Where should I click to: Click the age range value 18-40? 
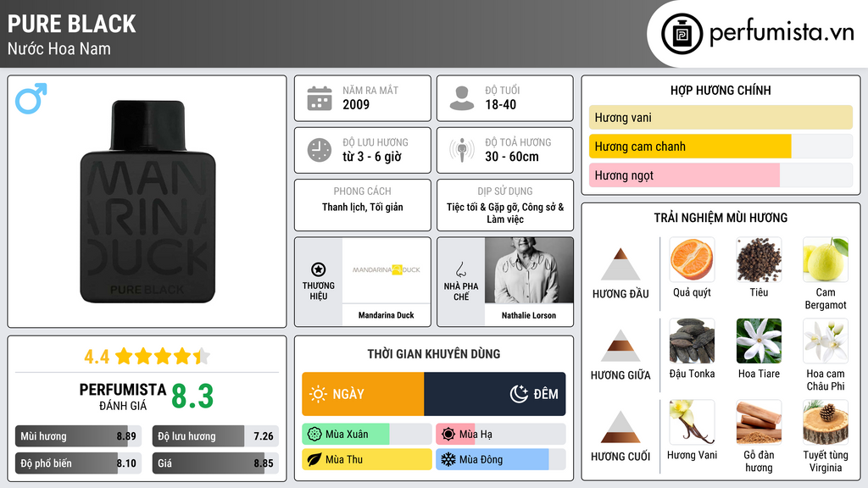(x=500, y=104)
